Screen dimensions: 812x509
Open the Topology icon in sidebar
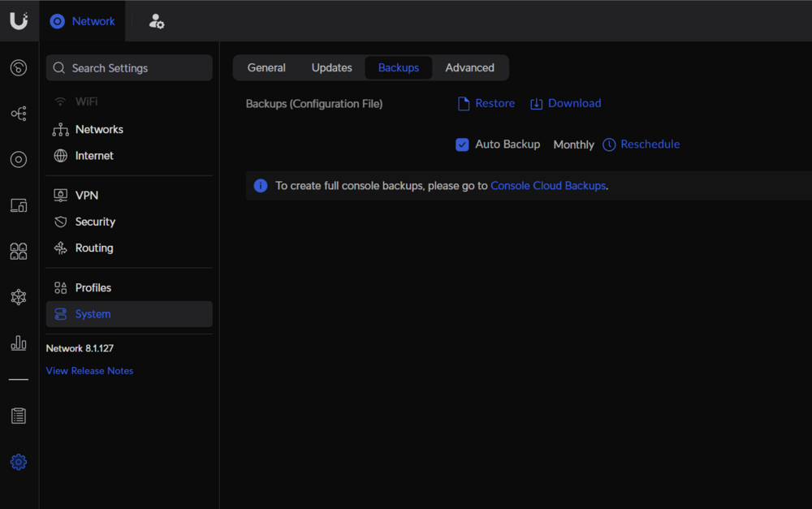19,114
